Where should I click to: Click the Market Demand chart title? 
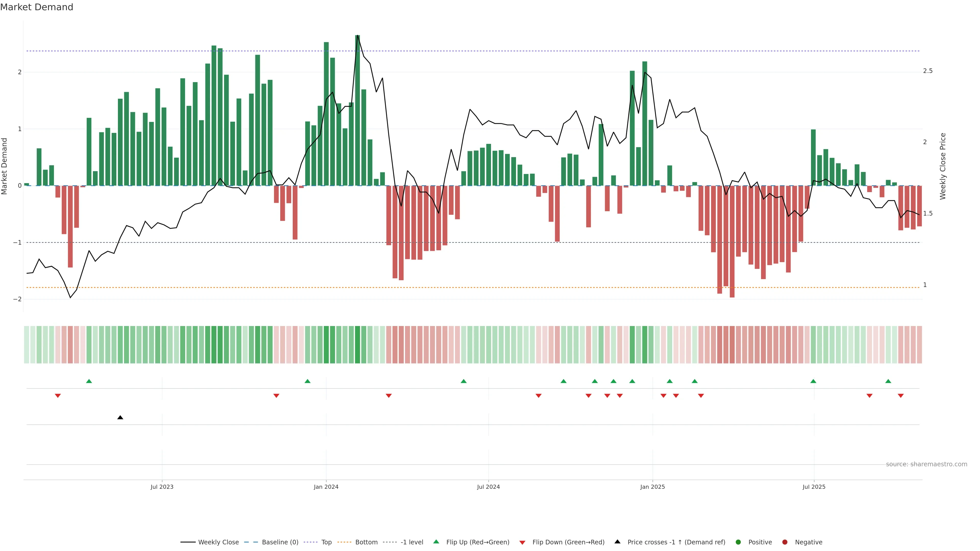coord(36,7)
